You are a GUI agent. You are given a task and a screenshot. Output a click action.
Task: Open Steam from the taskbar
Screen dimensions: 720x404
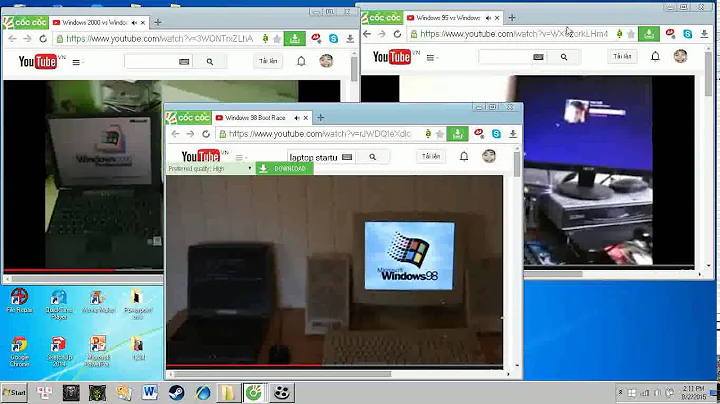coord(176,393)
